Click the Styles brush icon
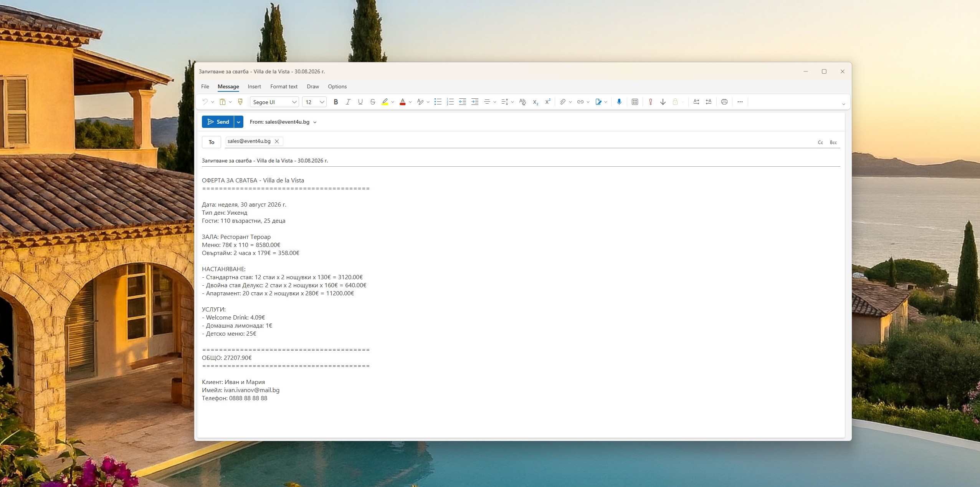This screenshot has height=487, width=980. 420,102
